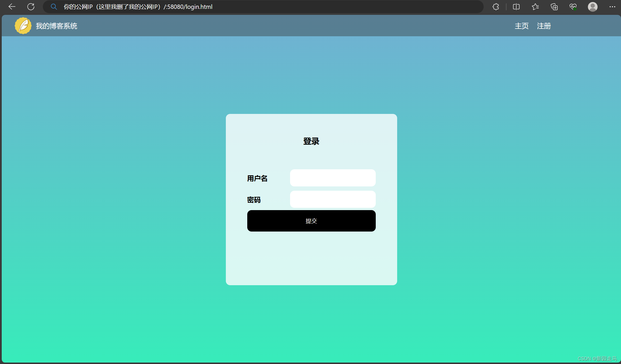Viewport: 621px width, 364px height.
Task: Go to 主页 in navigation bar
Action: pos(521,26)
